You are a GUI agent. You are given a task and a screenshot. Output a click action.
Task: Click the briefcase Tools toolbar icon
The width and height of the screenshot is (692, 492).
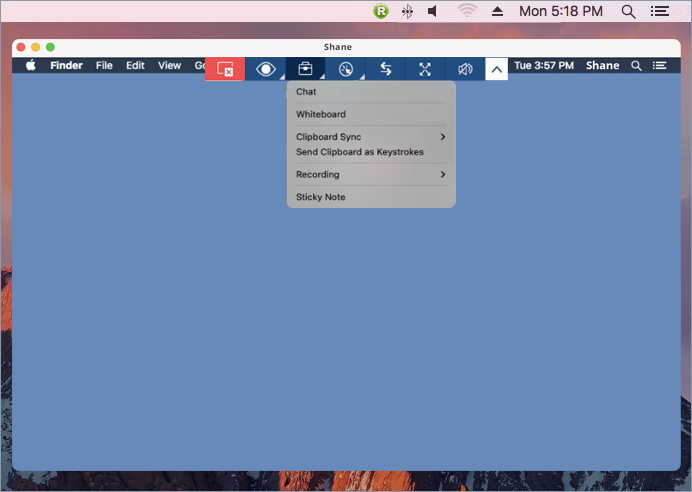[305, 69]
